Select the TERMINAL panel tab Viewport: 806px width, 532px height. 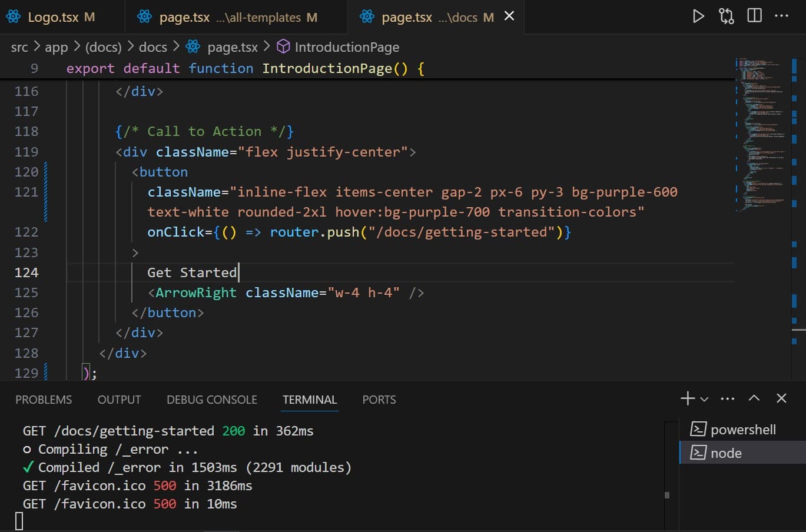point(310,400)
